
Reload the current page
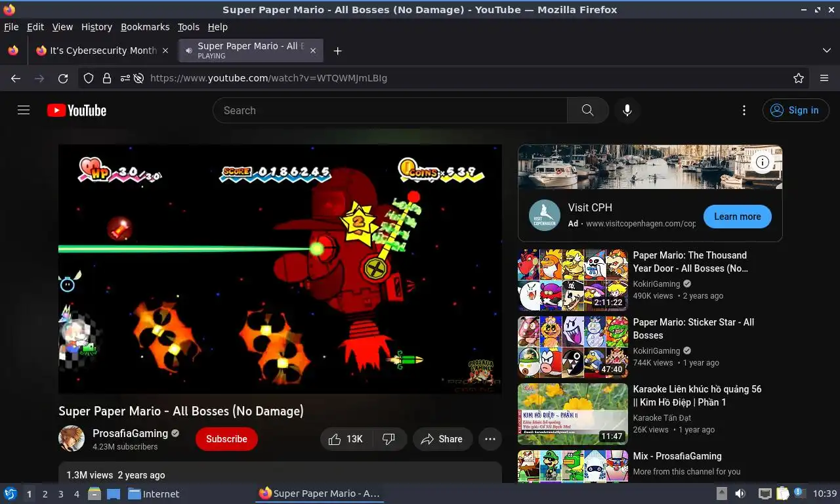[63, 78]
